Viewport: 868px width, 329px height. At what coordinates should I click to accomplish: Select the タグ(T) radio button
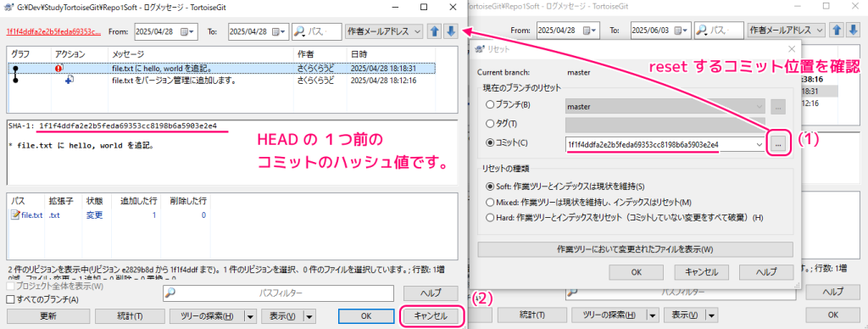pyautogui.click(x=489, y=124)
